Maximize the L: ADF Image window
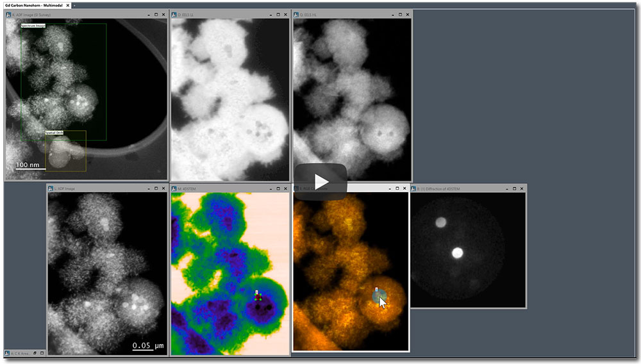641x364 pixels. tap(156, 189)
